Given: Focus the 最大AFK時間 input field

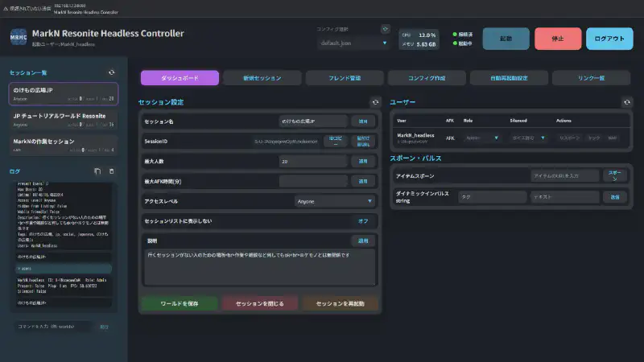Looking at the screenshot, I should (313, 181).
